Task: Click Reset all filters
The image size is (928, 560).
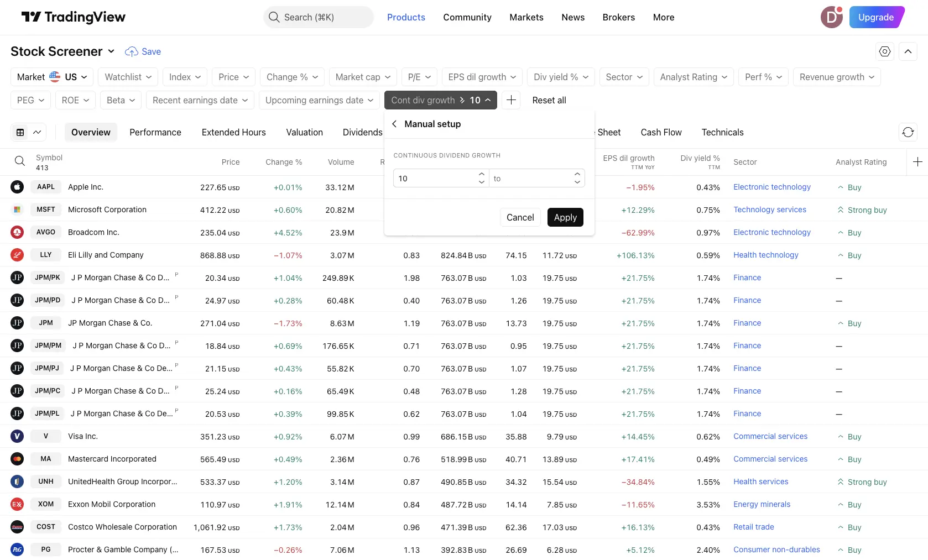Action: click(x=549, y=100)
